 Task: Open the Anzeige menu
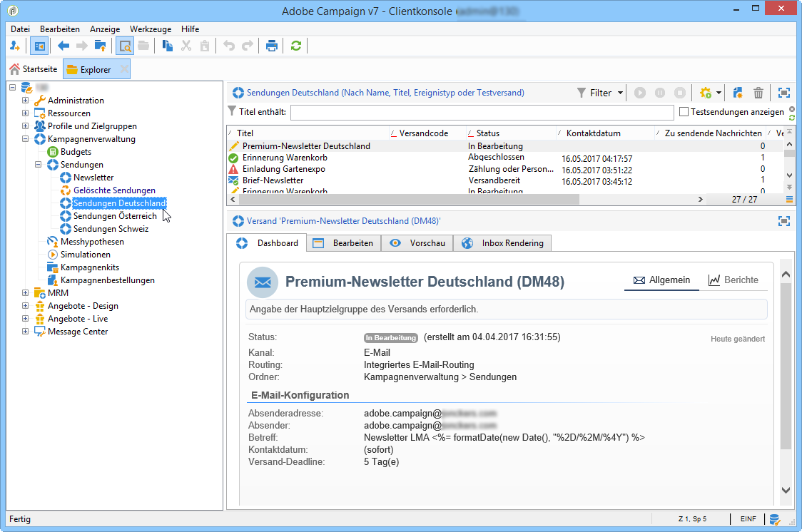click(105, 29)
